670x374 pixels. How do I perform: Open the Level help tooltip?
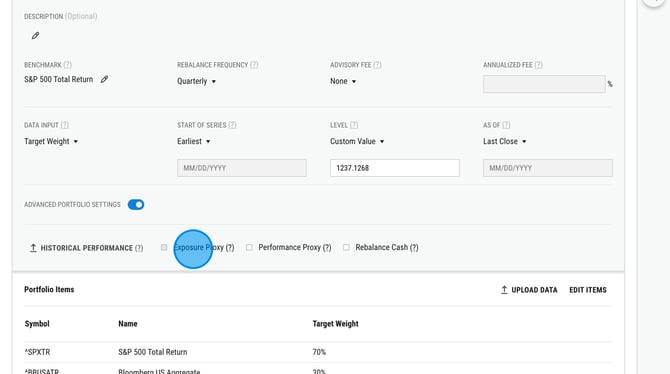(x=354, y=125)
